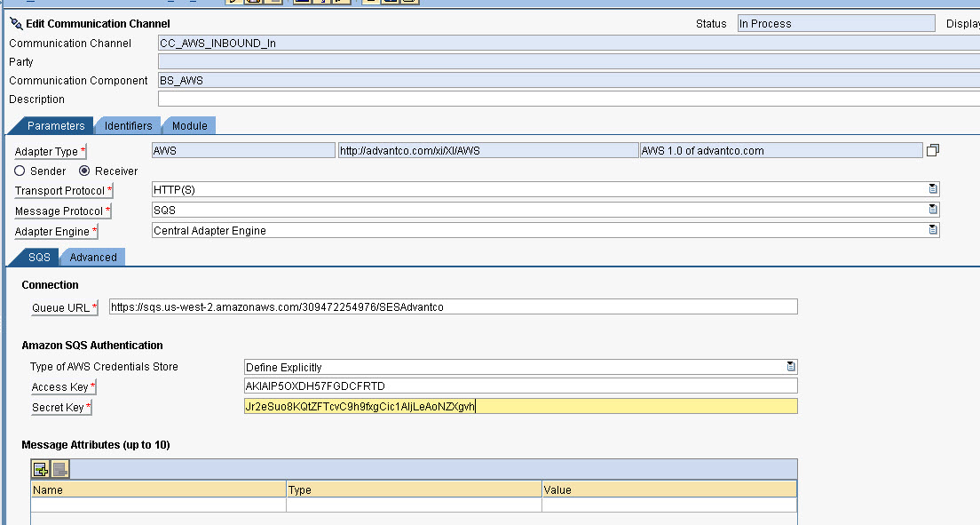Click the Description text field
Image resolution: width=980 pixels, height=525 pixels.
coord(568,99)
